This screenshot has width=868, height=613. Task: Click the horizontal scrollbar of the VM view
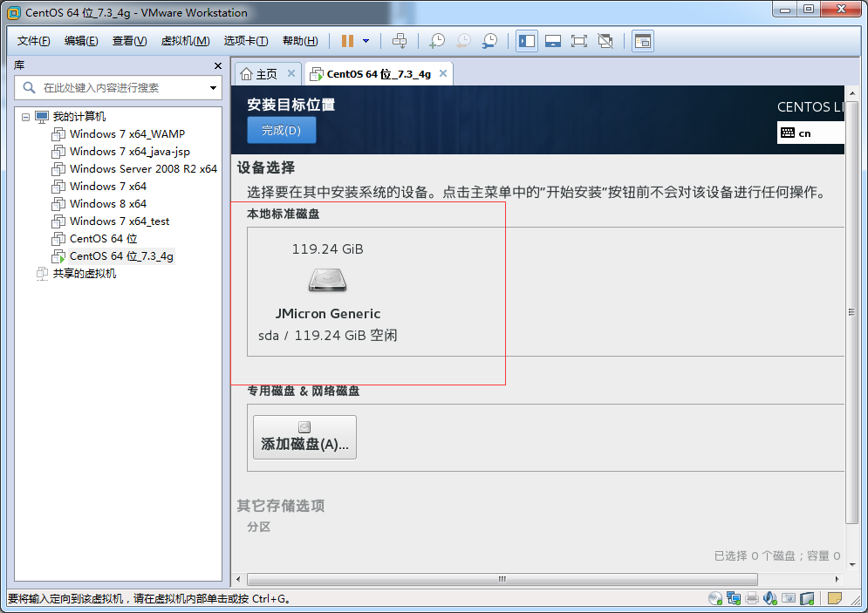(x=502, y=579)
